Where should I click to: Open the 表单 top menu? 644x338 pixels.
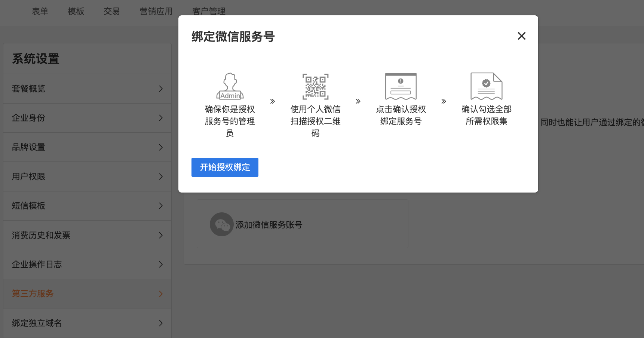pos(40,11)
